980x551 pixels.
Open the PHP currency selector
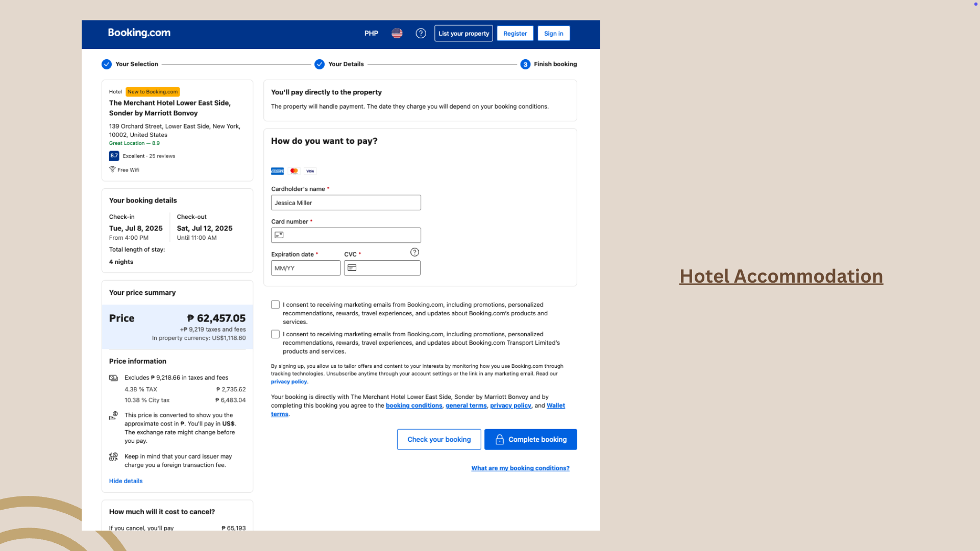371,33
